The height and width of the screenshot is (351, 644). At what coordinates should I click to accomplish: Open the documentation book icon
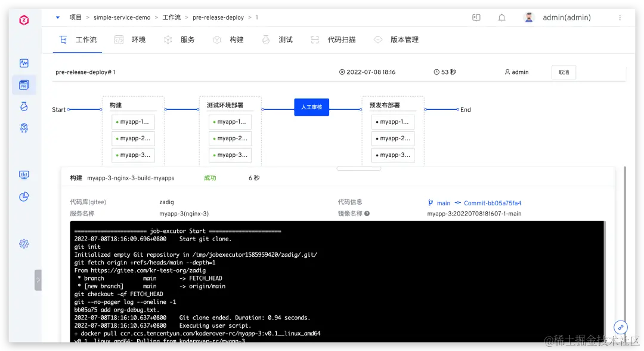coord(476,17)
